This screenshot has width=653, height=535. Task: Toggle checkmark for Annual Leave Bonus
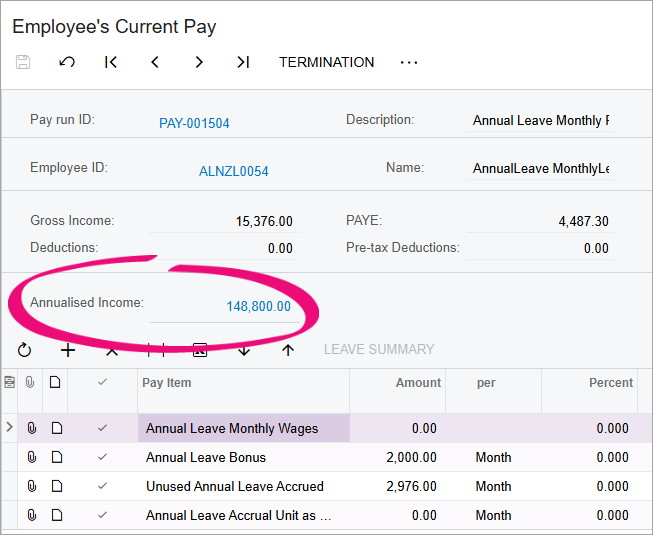coord(102,457)
